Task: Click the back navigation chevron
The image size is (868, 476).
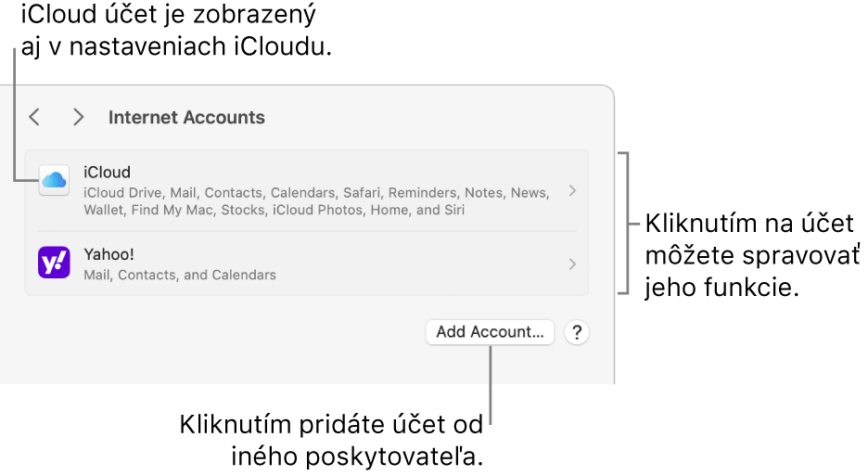Action: (x=34, y=117)
